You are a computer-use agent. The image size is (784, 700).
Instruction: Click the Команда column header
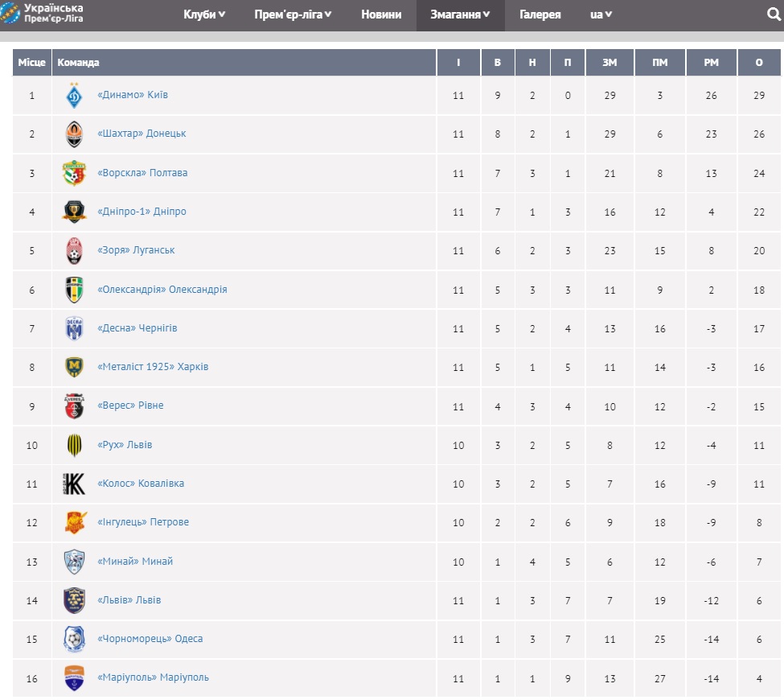[x=79, y=63]
